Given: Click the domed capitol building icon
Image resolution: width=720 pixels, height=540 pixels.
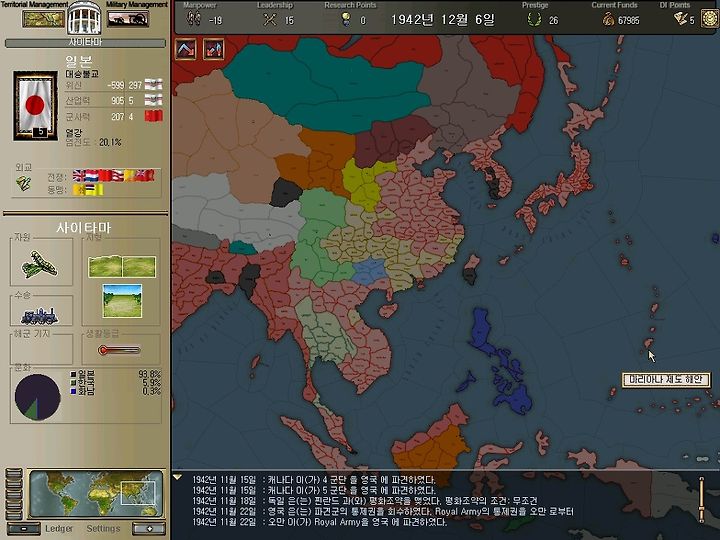Looking at the screenshot, I should point(84,18).
